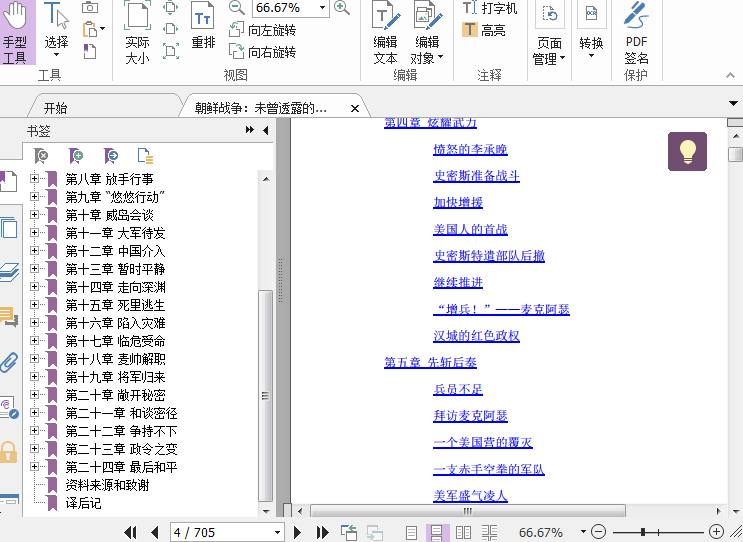Expand bookmark 第十八章 麦帅解职

34,359
